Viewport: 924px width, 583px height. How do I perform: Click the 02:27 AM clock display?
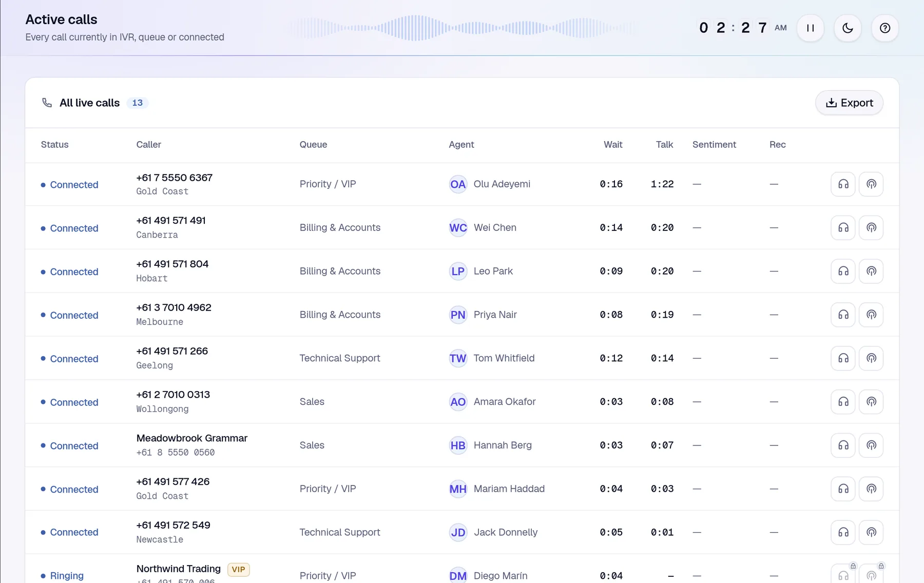(x=742, y=28)
